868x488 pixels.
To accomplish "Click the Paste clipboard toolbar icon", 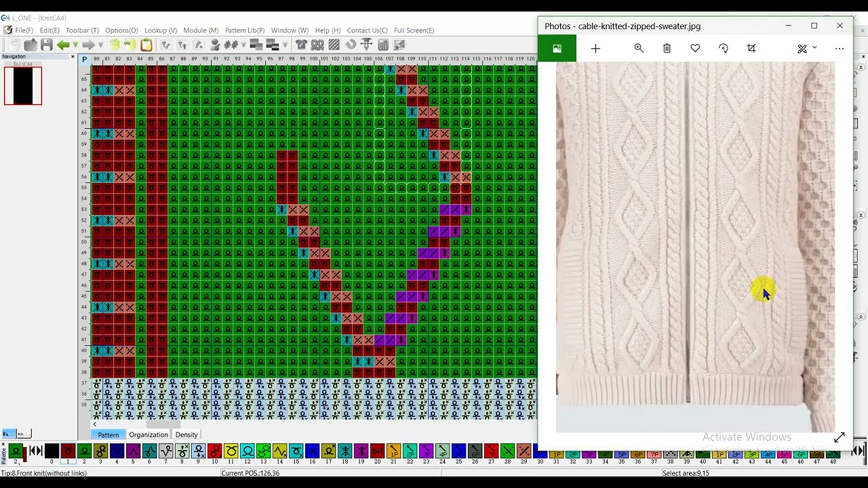I will click(x=146, y=45).
